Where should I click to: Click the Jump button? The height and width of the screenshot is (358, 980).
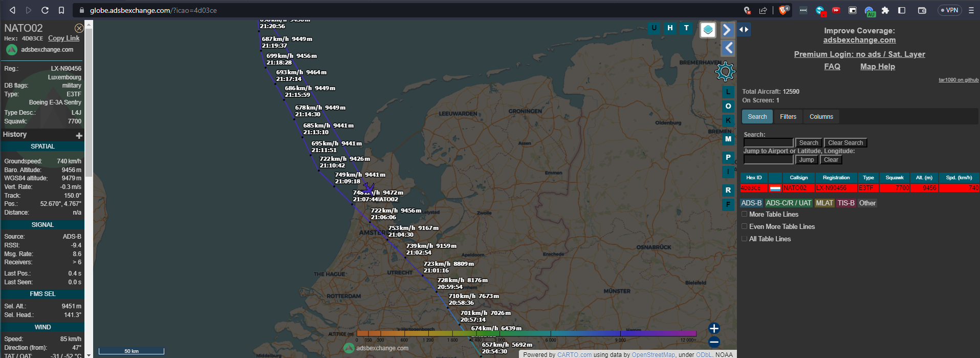(807, 160)
